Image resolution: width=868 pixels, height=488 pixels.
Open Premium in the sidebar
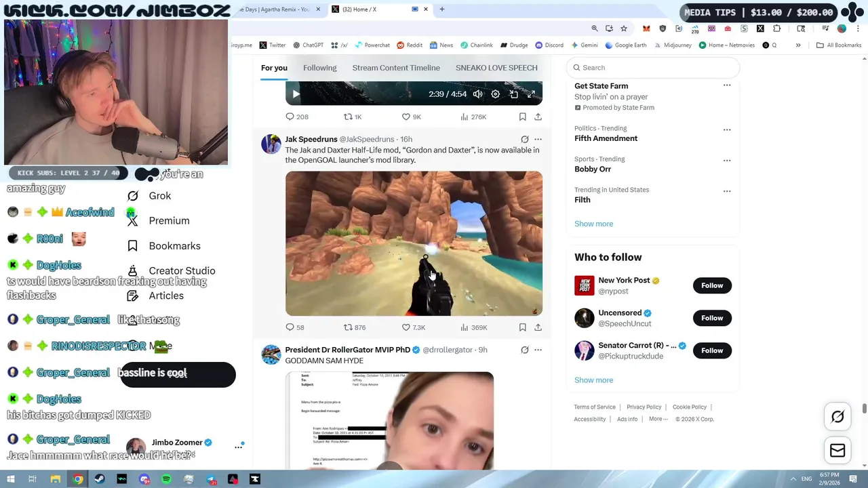159,221
